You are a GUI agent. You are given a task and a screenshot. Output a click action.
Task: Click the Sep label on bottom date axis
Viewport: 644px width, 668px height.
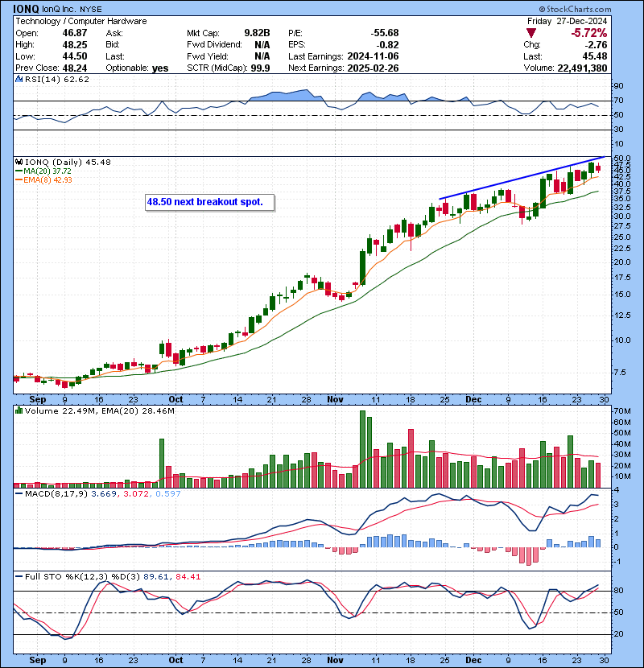click(38, 660)
